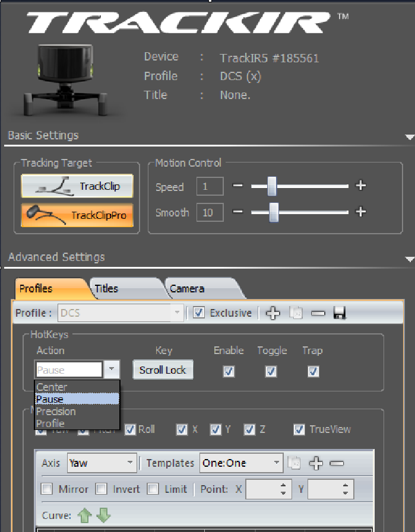Select Pause from the Action list

point(77,399)
